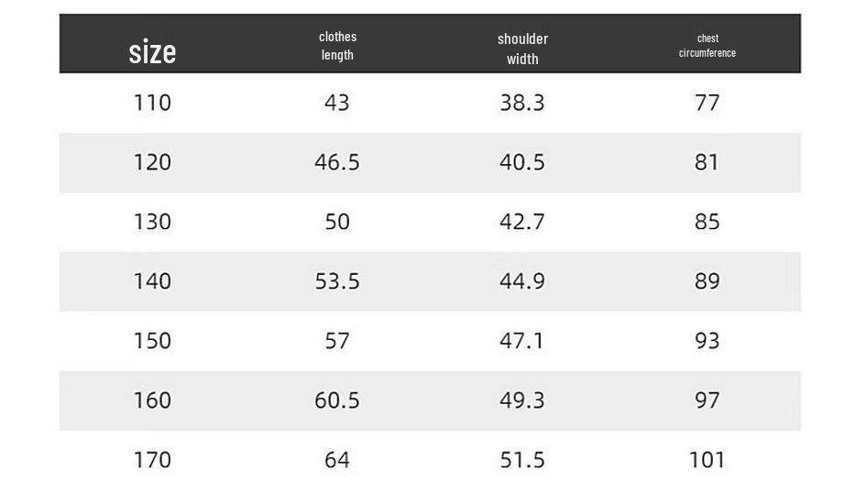Click the "size" column header

click(x=152, y=52)
